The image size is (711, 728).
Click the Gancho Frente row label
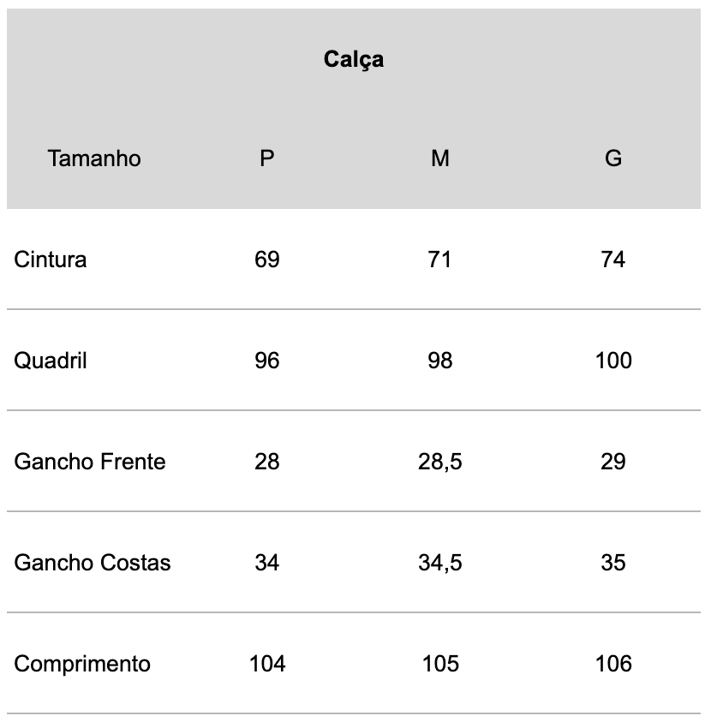tap(90, 462)
